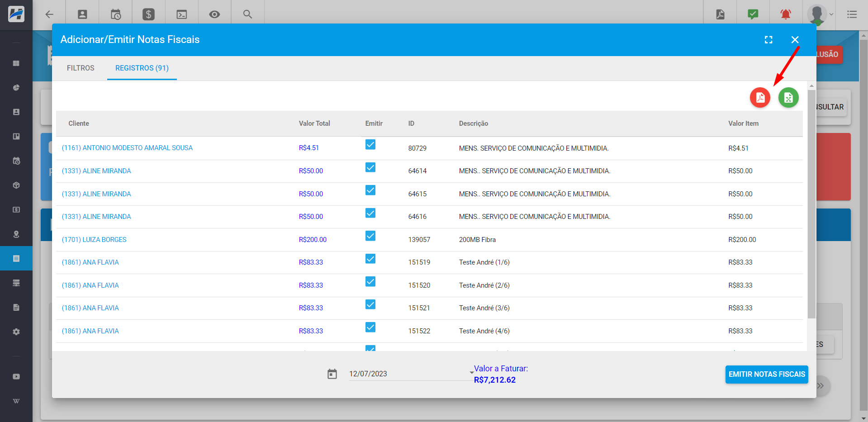Uncheck Emitir for ID 64614
Screen dimensions: 868x422
pos(370,167)
